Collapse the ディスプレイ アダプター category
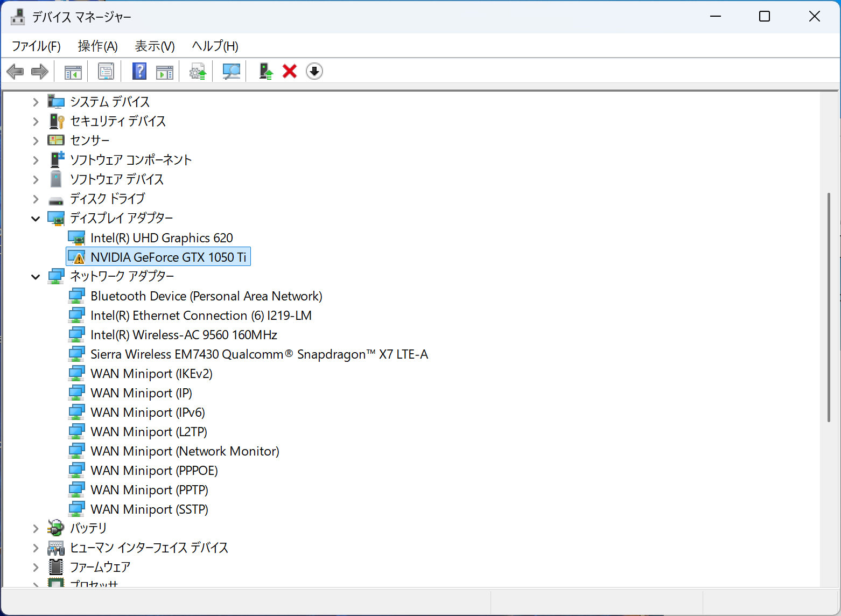The width and height of the screenshot is (841, 616). [x=36, y=219]
